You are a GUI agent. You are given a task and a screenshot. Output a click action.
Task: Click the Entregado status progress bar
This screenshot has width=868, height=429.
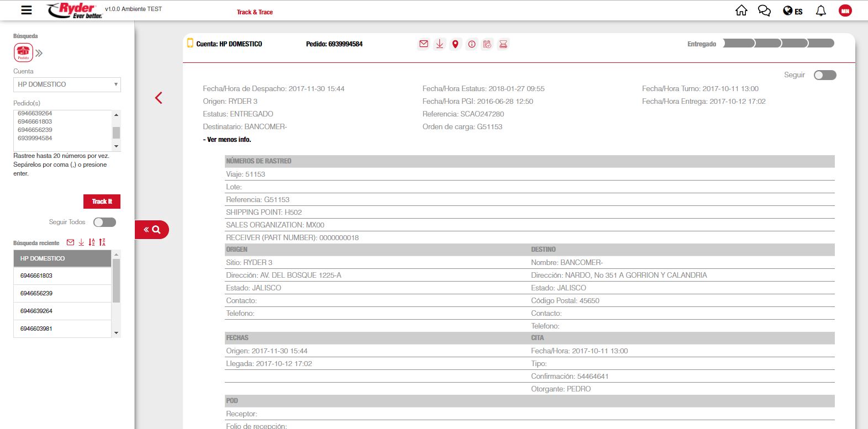tap(778, 44)
